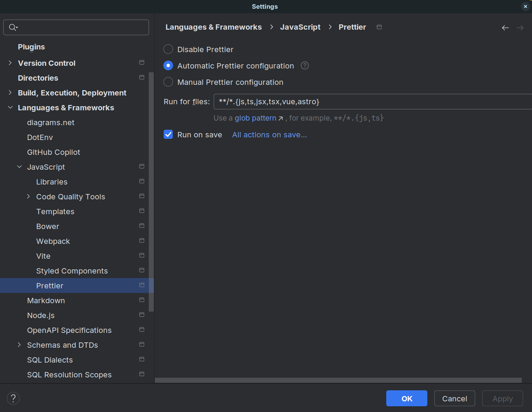Click the back navigation arrow in settings header
This screenshot has width=532, height=412.
505,27
